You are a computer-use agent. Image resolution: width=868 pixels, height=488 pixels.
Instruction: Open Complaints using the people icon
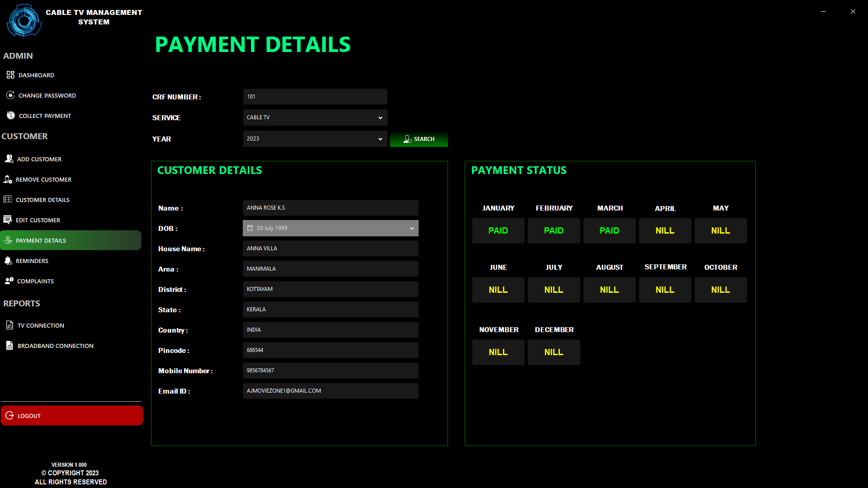coord(9,281)
